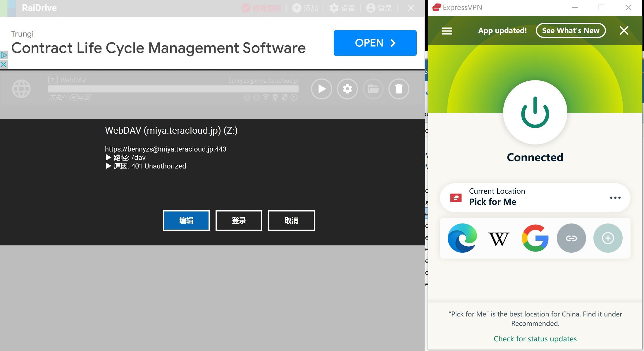Toggle the ExpressVPN power button

(x=535, y=112)
